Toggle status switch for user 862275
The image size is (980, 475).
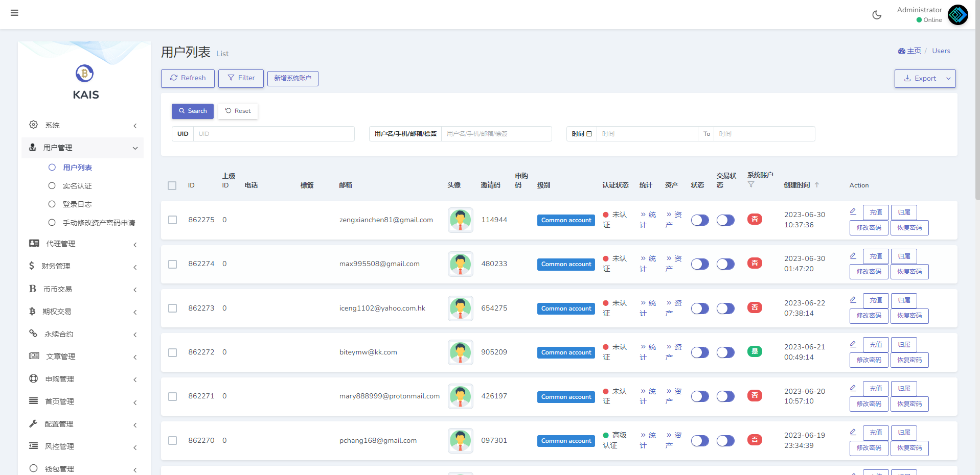coord(700,220)
